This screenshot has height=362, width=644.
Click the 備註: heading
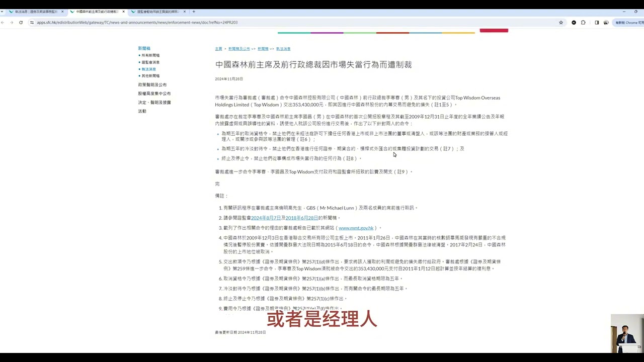point(221,196)
